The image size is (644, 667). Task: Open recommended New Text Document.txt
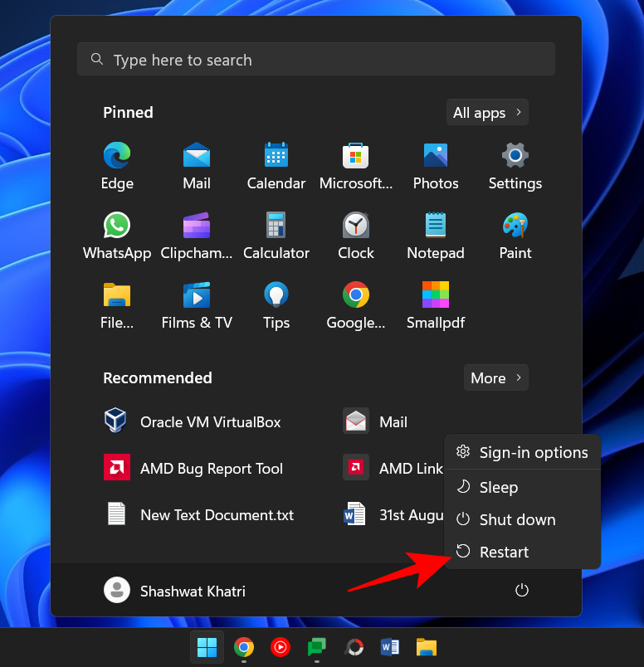tap(199, 514)
